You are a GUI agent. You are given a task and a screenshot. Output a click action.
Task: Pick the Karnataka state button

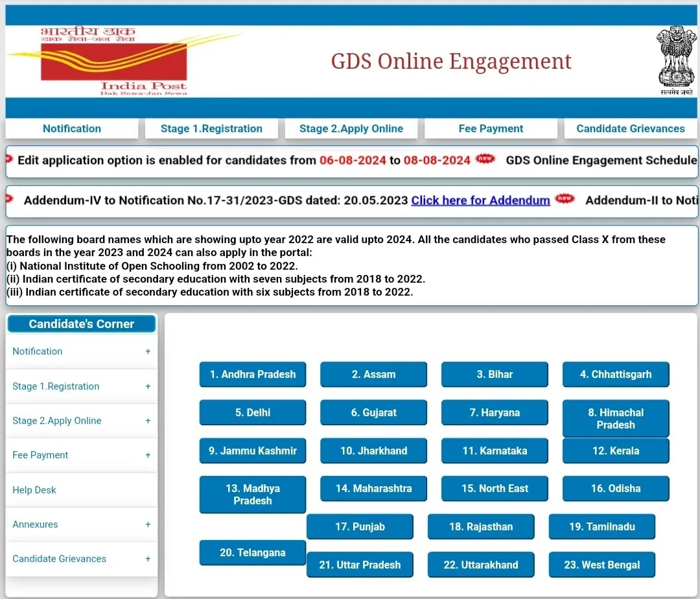(x=495, y=451)
